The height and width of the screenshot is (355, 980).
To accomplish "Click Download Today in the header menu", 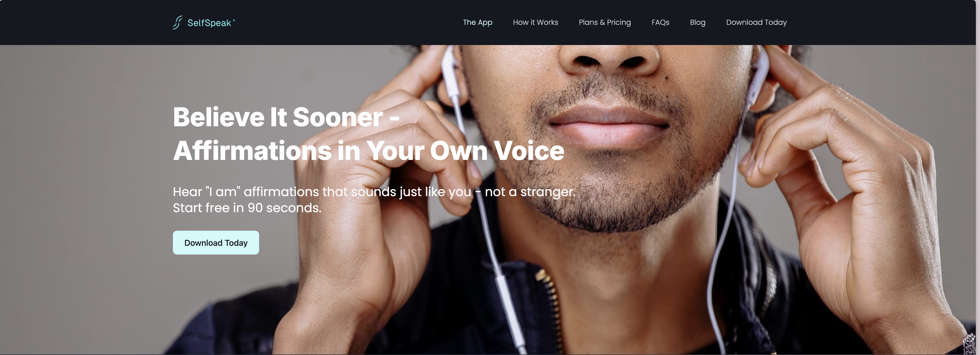I will (x=756, y=23).
